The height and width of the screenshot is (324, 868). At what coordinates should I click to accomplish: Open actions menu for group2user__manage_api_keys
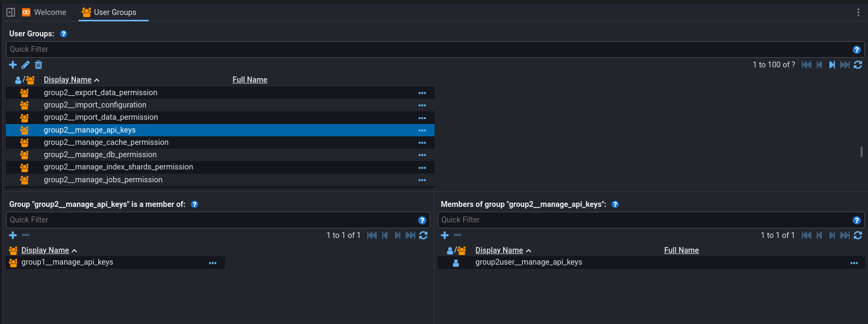coord(854,263)
